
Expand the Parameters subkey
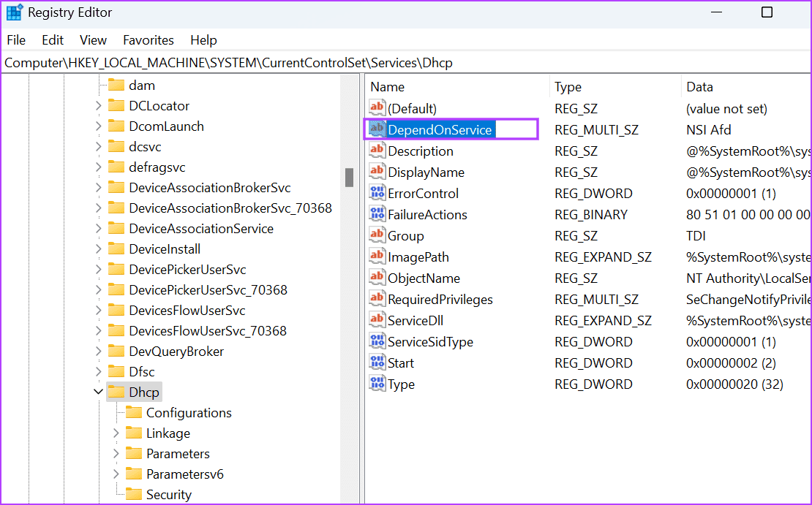tap(116, 453)
